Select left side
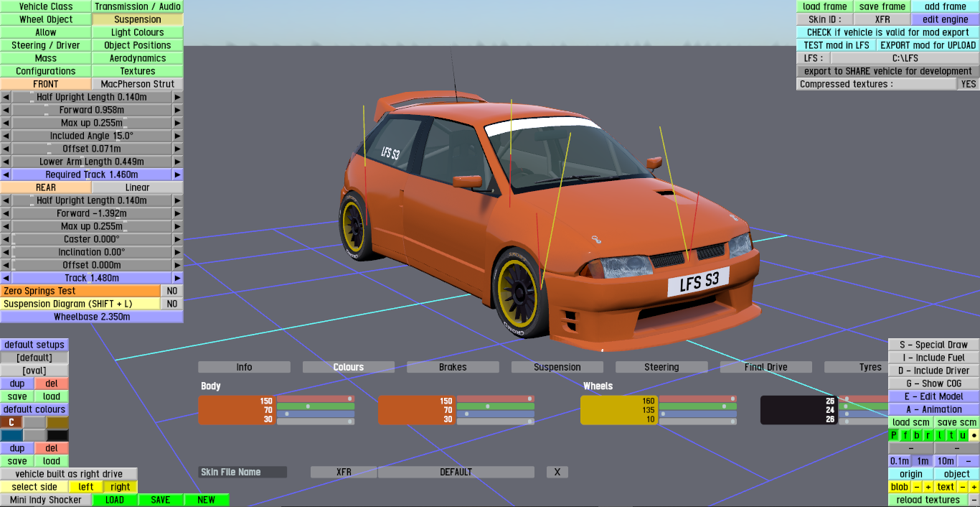 click(86, 487)
